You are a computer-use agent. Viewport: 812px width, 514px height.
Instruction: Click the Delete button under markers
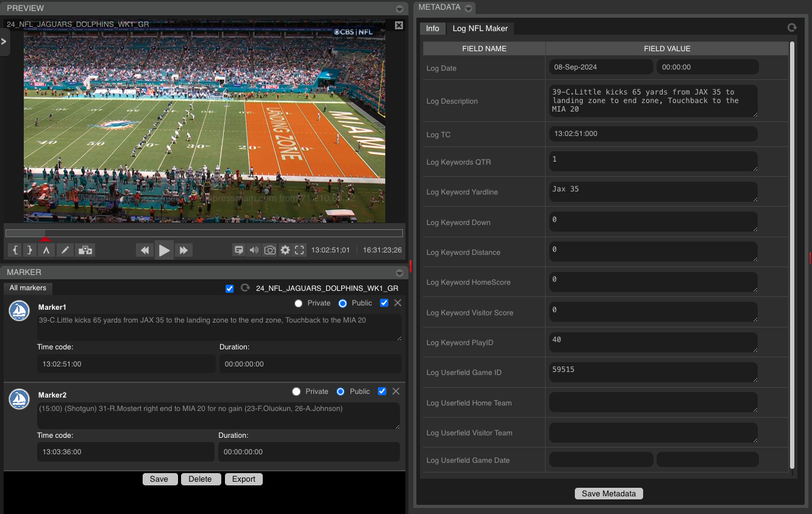200,479
